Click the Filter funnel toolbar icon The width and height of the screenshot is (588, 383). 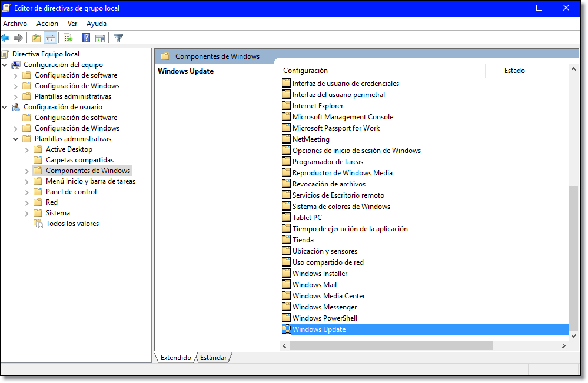pos(118,38)
